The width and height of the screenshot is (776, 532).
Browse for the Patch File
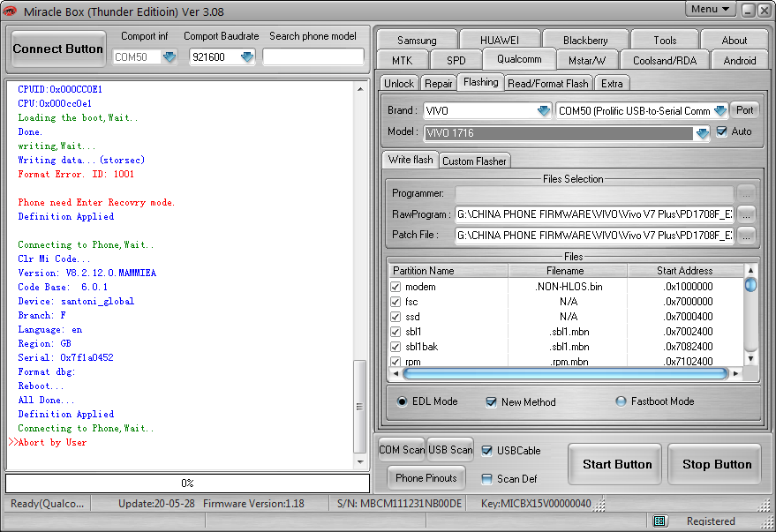click(x=746, y=235)
